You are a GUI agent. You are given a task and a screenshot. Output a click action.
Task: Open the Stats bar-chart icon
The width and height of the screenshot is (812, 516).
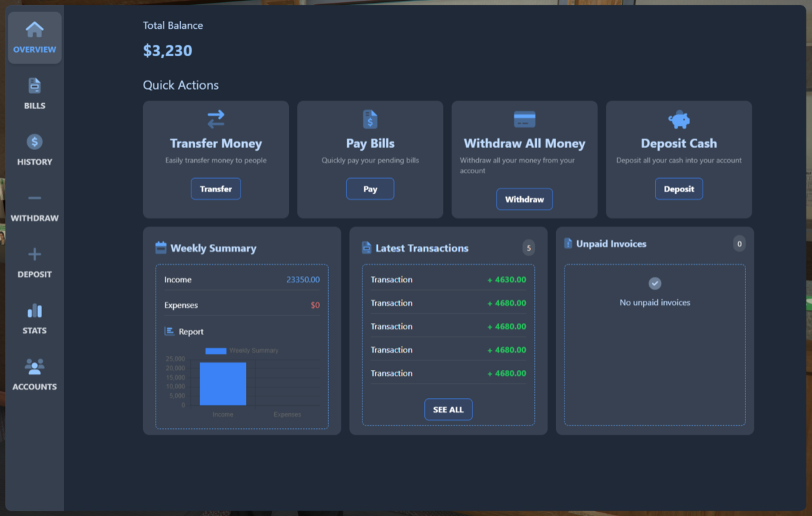34,311
